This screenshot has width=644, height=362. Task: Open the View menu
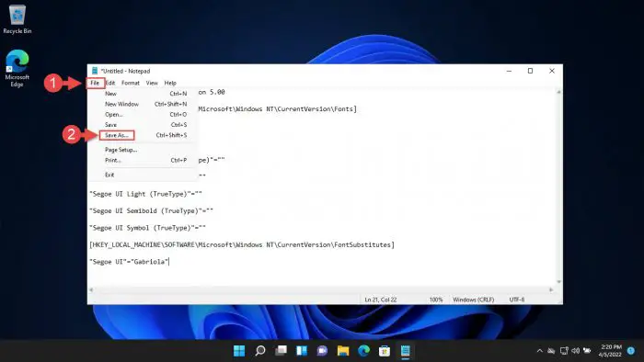152,83
